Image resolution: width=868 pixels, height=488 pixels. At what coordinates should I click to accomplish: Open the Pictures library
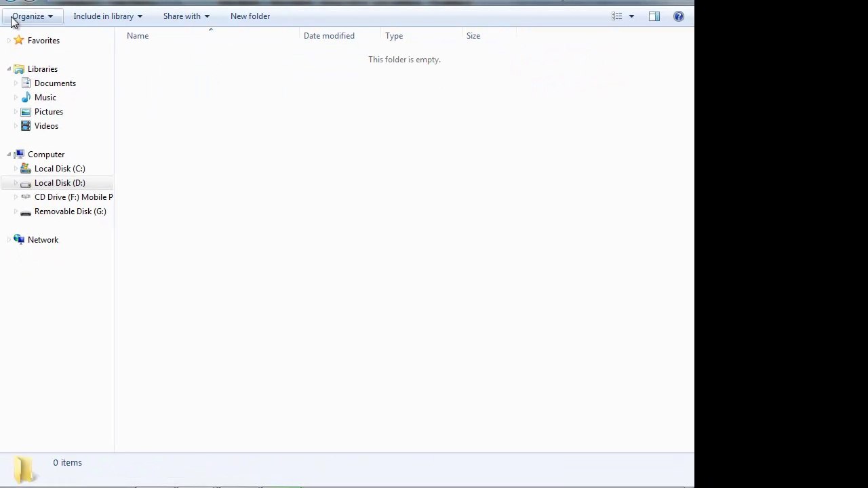pyautogui.click(x=49, y=112)
